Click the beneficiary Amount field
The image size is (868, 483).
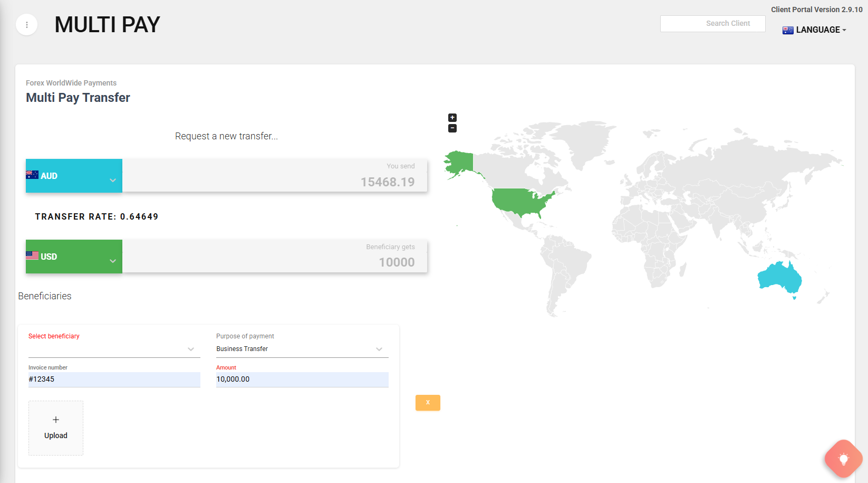click(302, 379)
